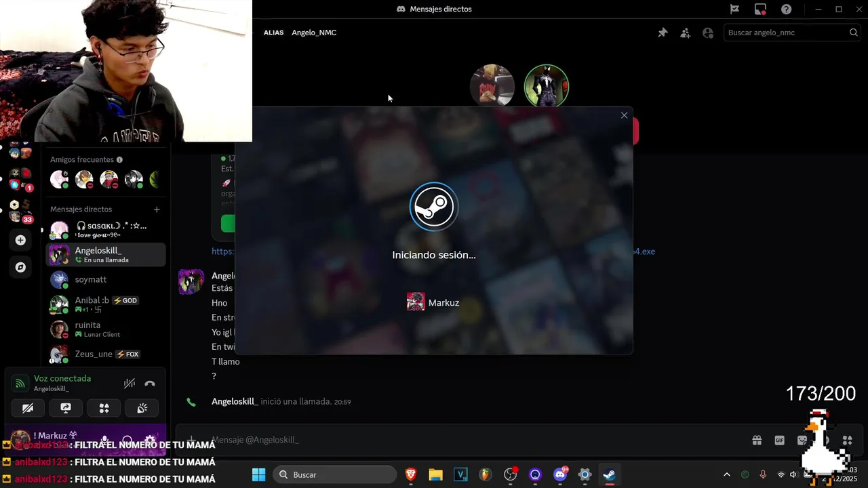The height and width of the screenshot is (488, 868).
Task: Click the taskbar Buscar search box
Action: [335, 474]
